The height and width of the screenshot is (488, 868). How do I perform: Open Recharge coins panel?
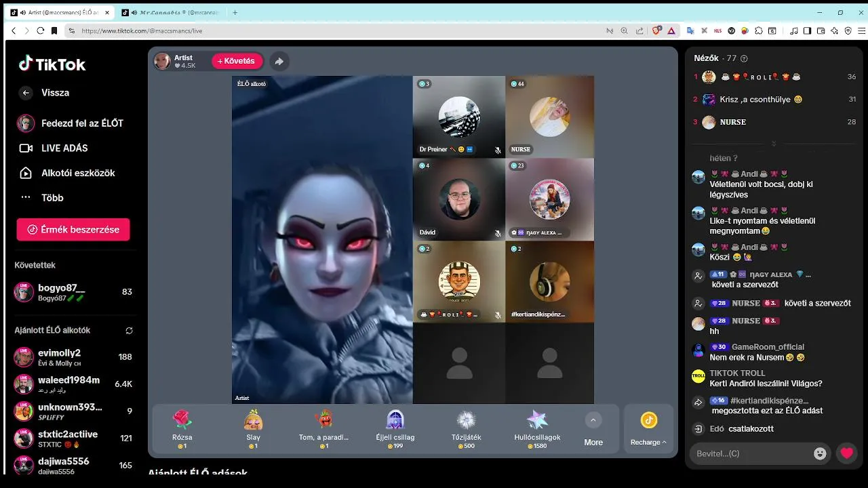click(x=649, y=429)
